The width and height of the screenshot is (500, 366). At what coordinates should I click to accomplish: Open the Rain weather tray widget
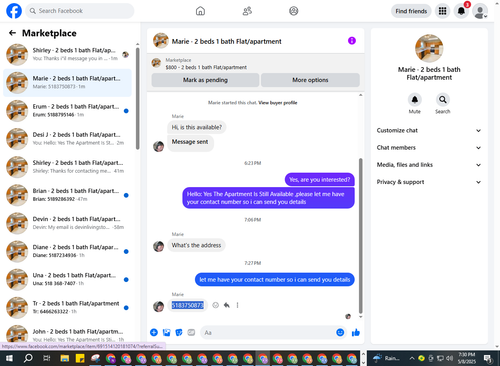click(387, 358)
